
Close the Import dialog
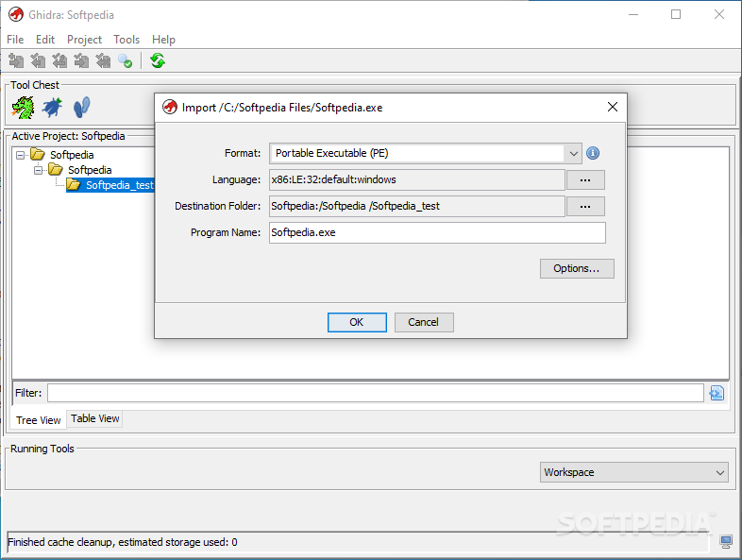coord(613,107)
